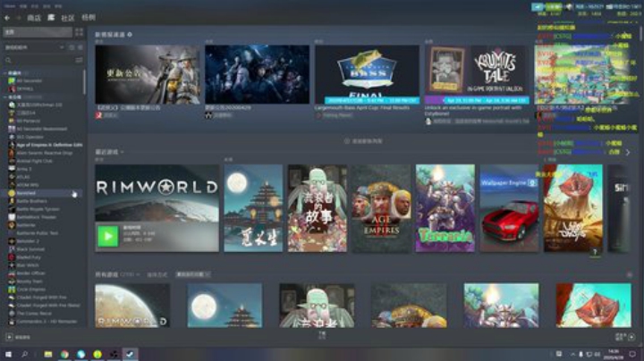This screenshot has width=644, height=361.
Task: Click the Battlerite game icon in list
Action: coord(12,225)
